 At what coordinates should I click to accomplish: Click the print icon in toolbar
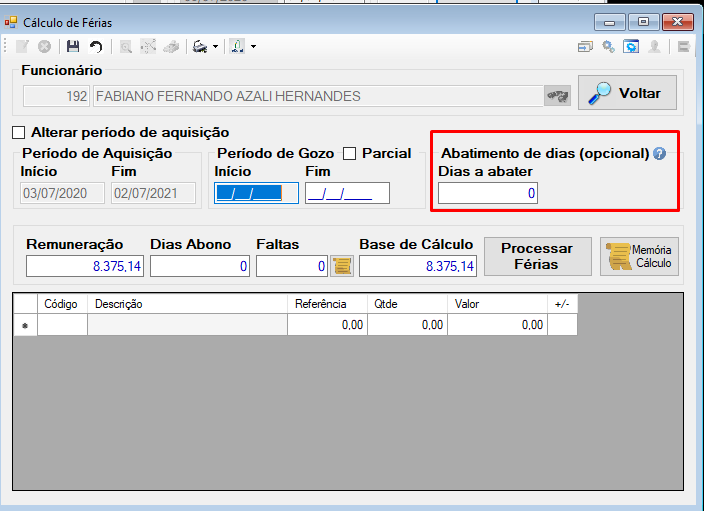(x=200, y=46)
